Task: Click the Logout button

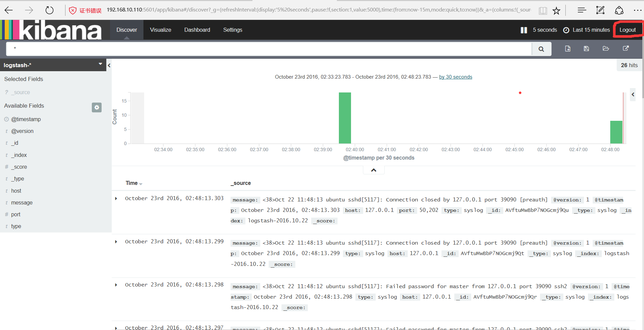Action: point(627,30)
